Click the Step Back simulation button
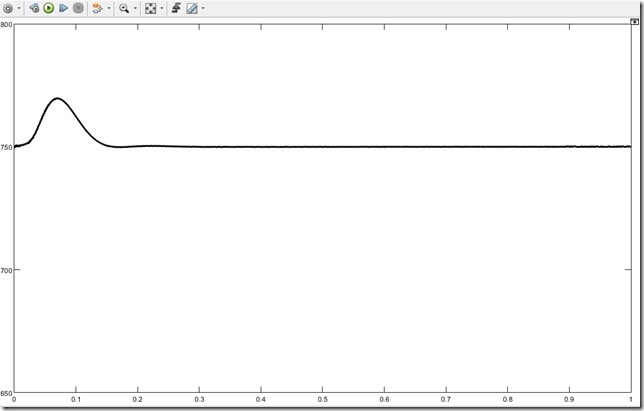The image size is (644, 411). coord(34,8)
